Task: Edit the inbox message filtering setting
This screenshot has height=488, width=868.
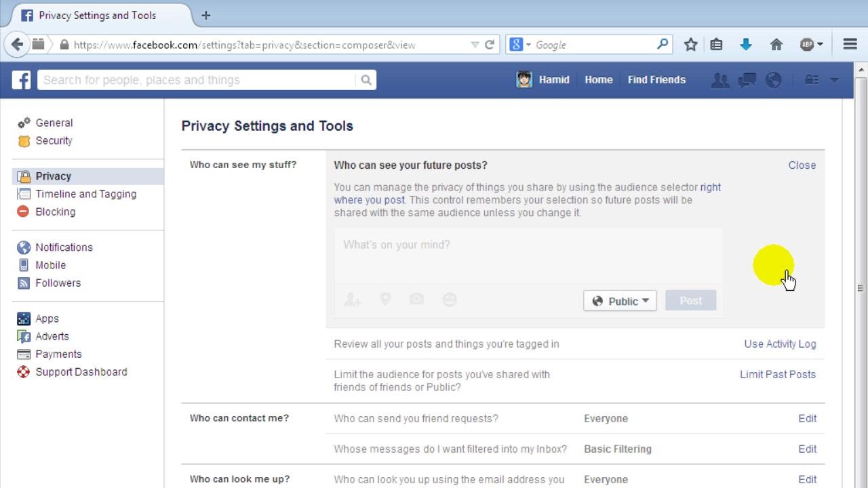Action: tap(807, 449)
